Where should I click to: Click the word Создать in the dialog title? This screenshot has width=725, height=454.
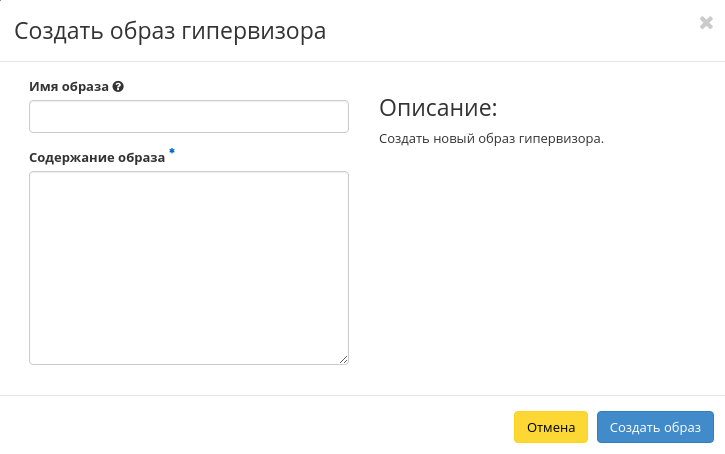point(55,31)
